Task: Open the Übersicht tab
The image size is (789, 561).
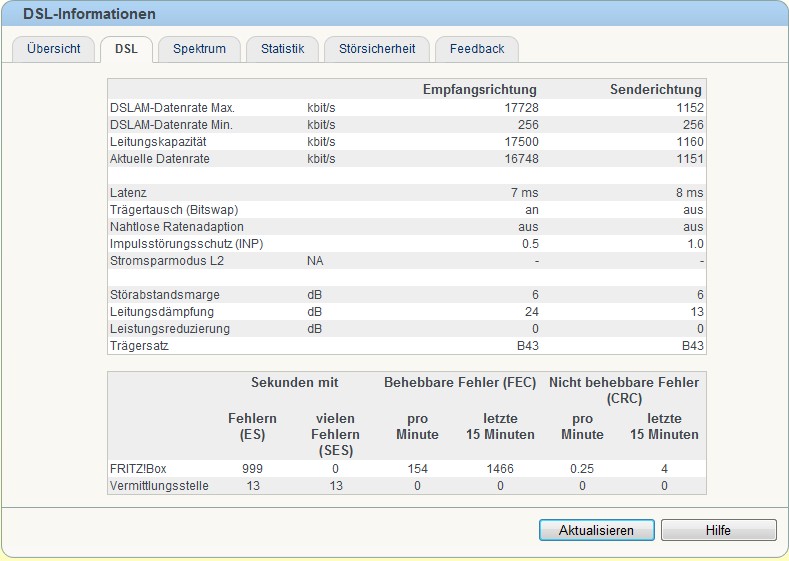Action: (x=53, y=49)
